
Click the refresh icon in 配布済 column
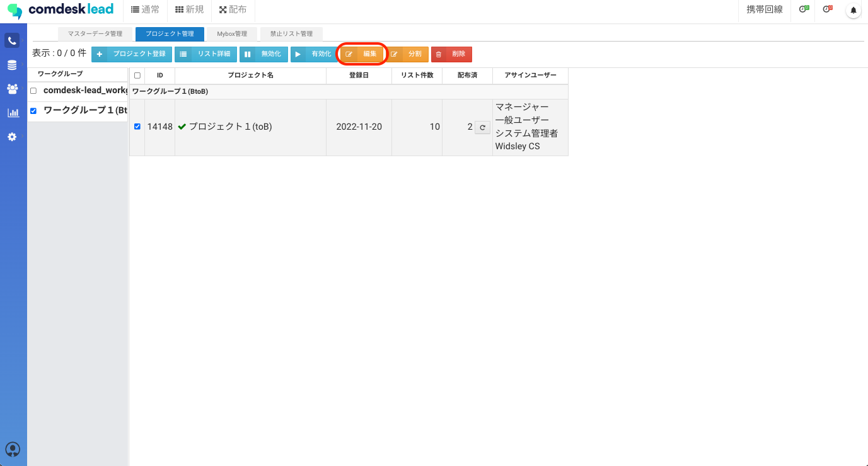pos(482,127)
